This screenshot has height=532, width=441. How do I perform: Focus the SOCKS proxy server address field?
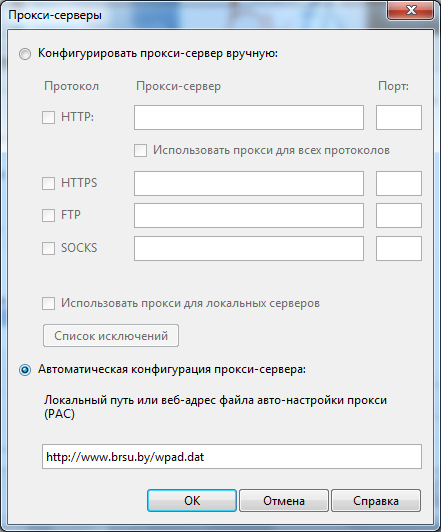(249, 248)
